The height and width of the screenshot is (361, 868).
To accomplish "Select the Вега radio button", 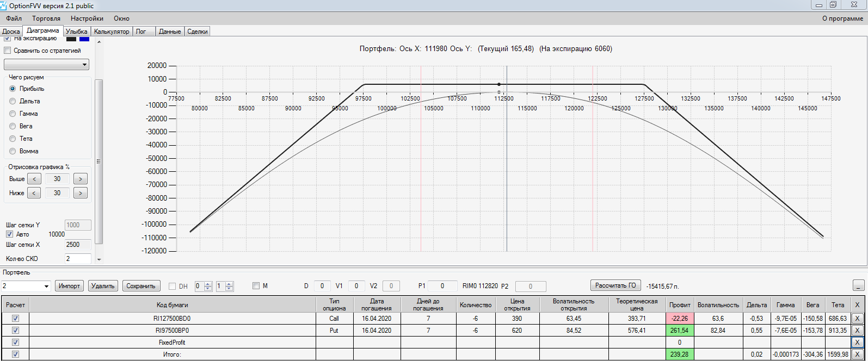I will [x=13, y=126].
